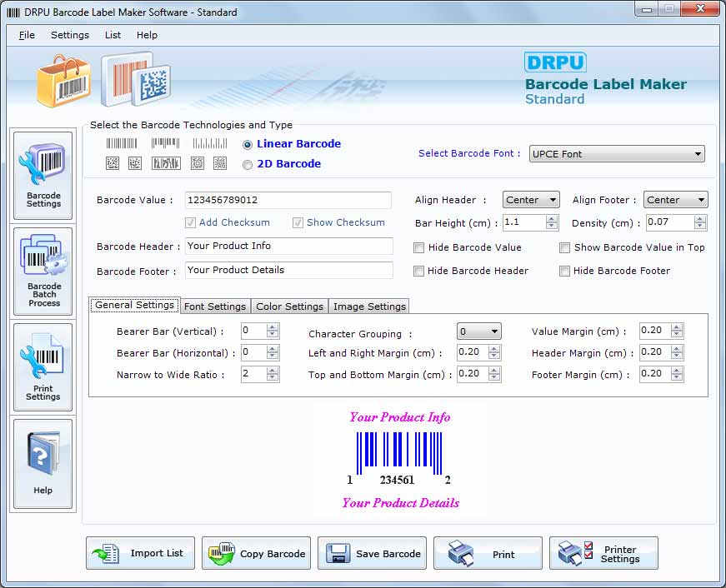This screenshot has width=726, height=588.
Task: Enable Show Barcode Value in Top
Action: pyautogui.click(x=564, y=248)
